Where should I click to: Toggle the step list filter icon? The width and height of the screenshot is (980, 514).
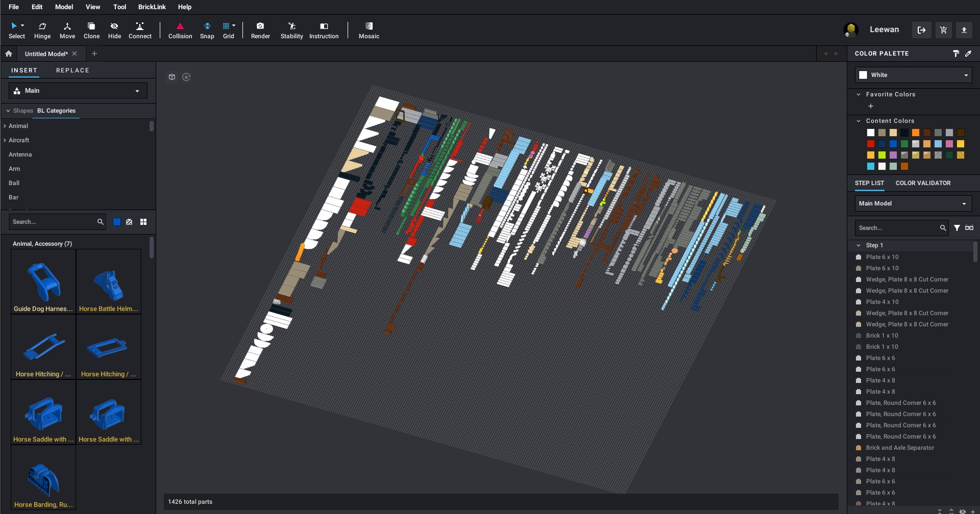tap(957, 228)
